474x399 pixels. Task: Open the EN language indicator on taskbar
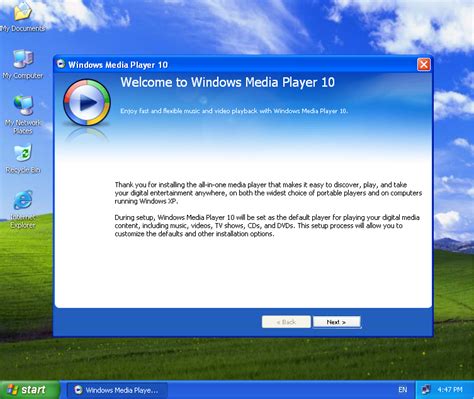pos(403,390)
